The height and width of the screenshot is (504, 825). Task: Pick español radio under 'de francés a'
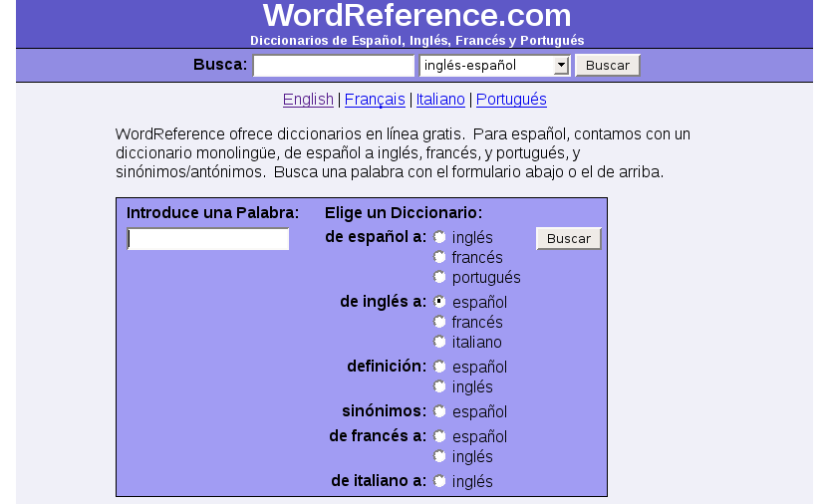click(x=439, y=436)
